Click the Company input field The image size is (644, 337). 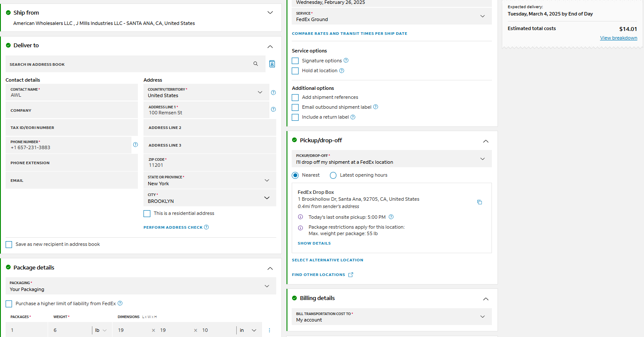coord(72,110)
